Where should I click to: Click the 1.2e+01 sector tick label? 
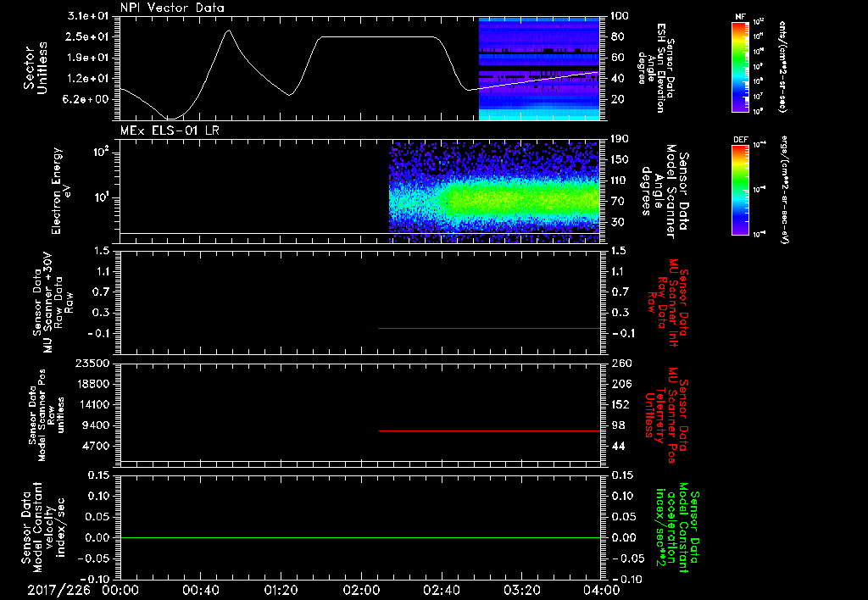[x=87, y=79]
